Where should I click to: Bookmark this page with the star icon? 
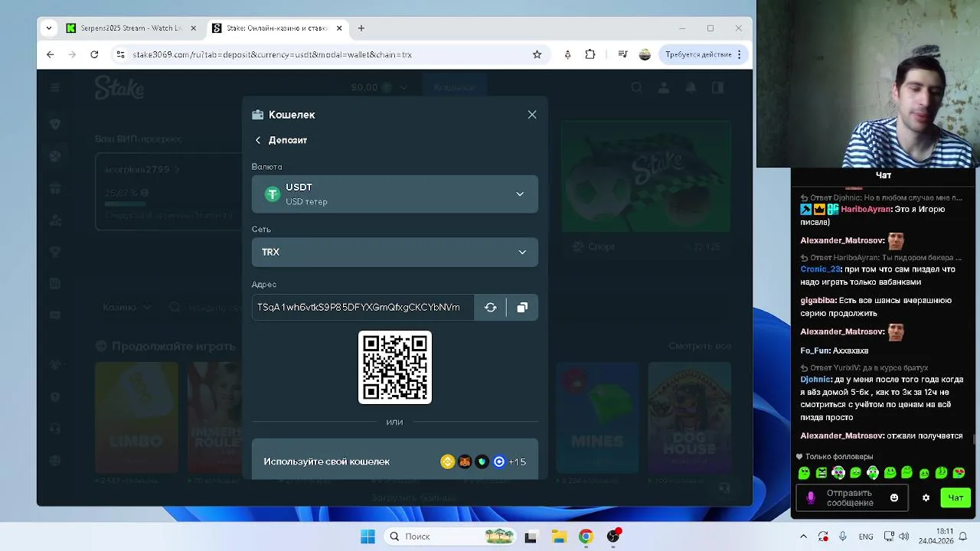(x=537, y=54)
